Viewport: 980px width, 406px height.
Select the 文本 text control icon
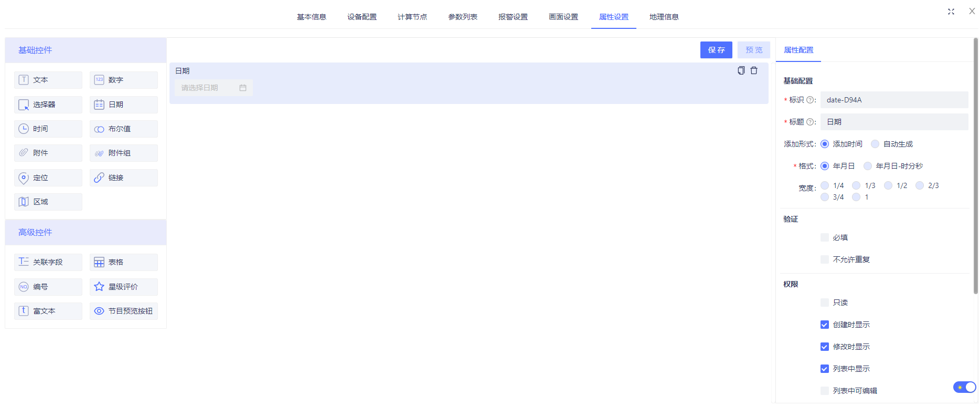(x=24, y=80)
